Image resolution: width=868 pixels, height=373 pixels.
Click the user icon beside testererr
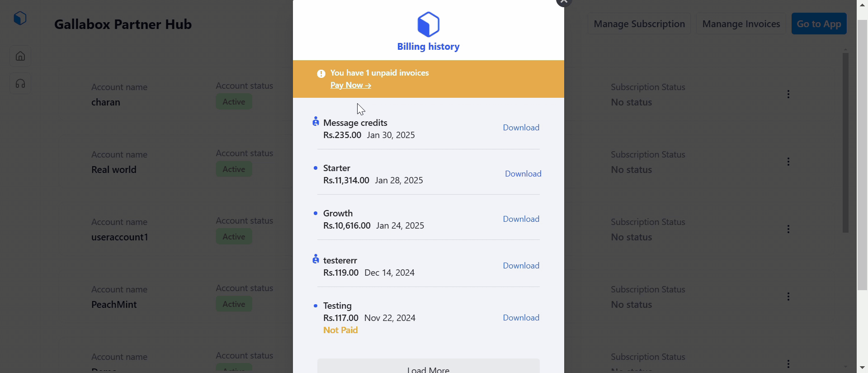pyautogui.click(x=316, y=259)
